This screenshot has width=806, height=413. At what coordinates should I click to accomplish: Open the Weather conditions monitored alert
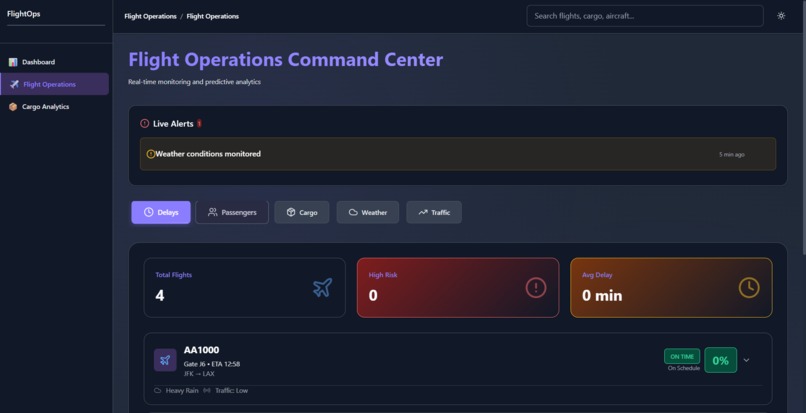[457, 154]
